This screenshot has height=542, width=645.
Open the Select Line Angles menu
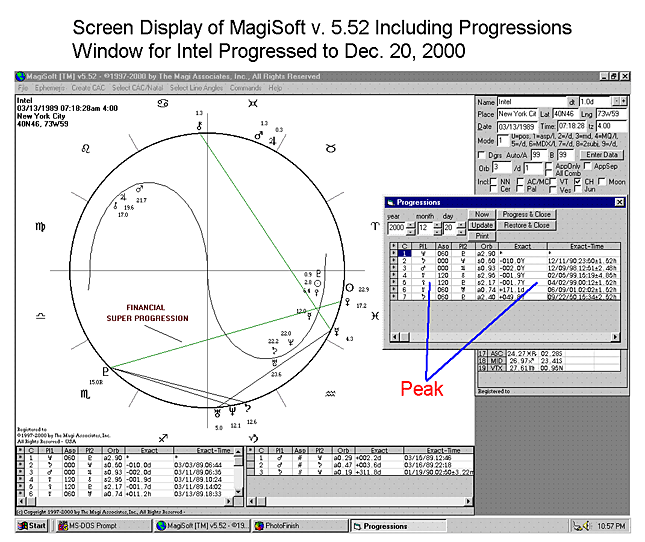coord(196,87)
